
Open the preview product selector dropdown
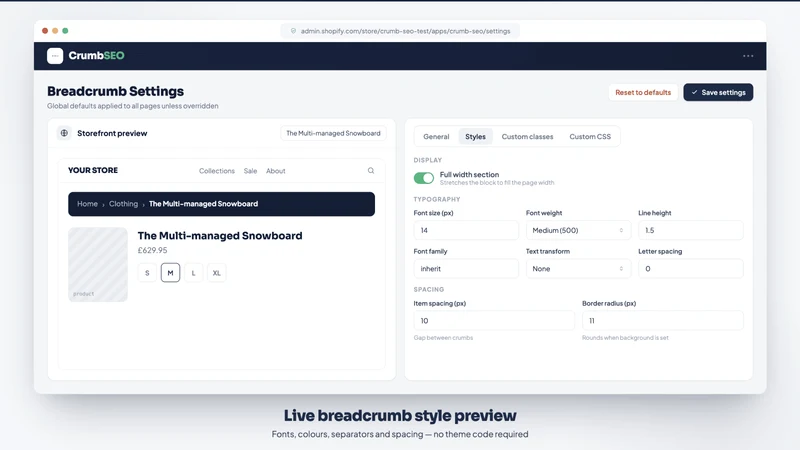333,133
